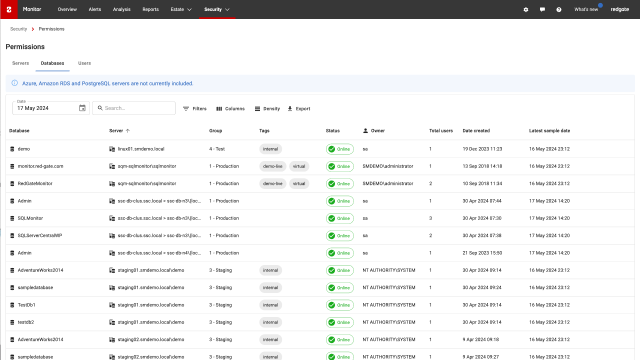Image resolution: width=640 pixels, height=360 pixels.
Task: Click database icon for SQLMonitor row
Action: [12, 218]
